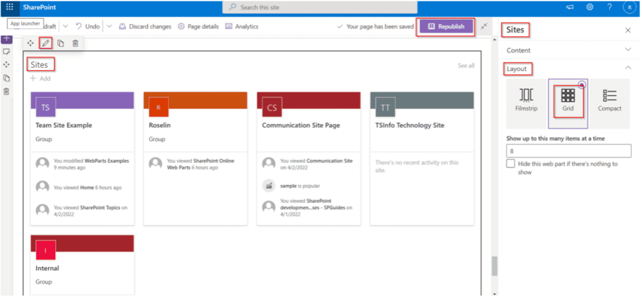Close the Sites property pane

[628, 30]
